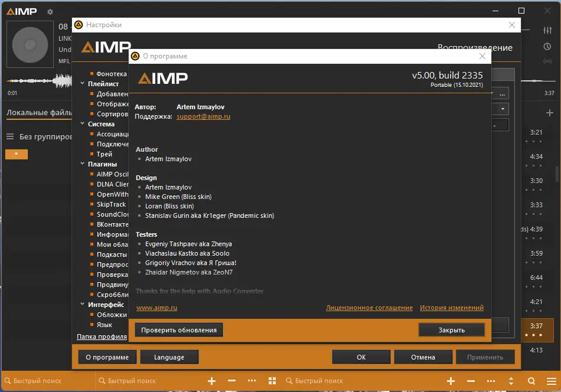The width and height of the screenshot is (561, 392).
Task: Collapse the Система settings section
Action: coord(83,124)
